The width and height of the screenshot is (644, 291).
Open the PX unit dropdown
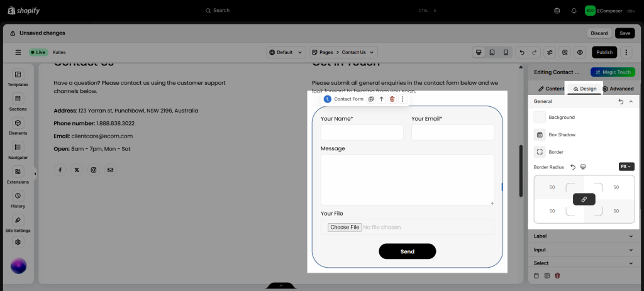626,167
